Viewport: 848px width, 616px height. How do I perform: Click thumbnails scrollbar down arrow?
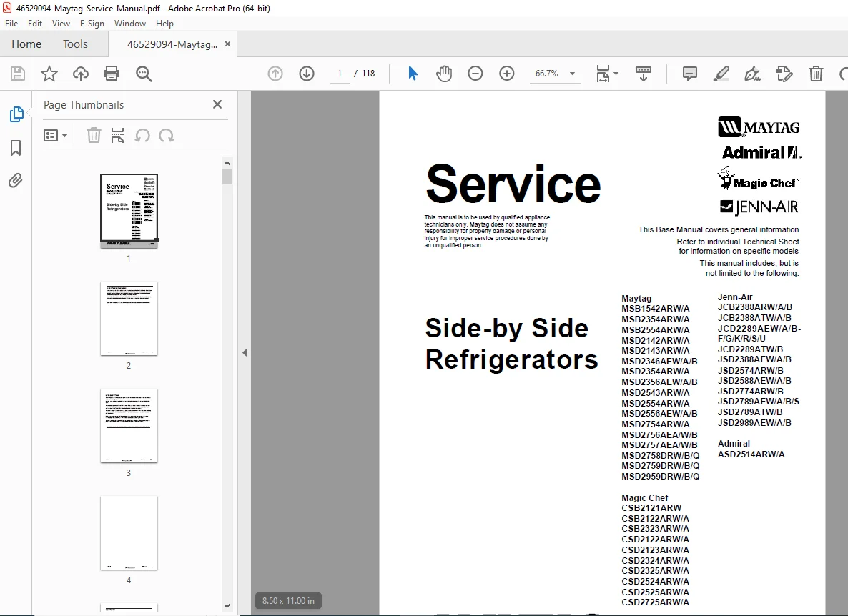tap(227, 606)
